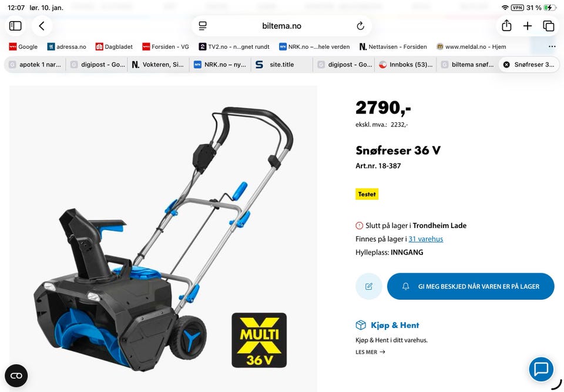Open LES MER under Kjøp & Hent

coord(370,352)
